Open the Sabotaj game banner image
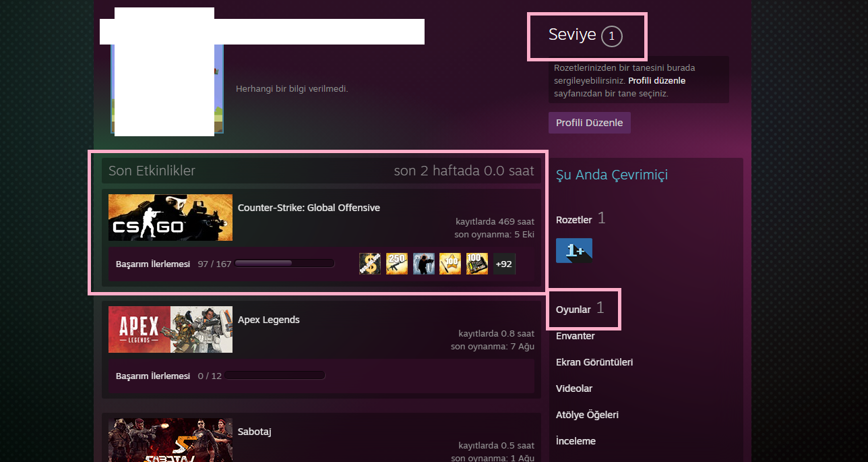Screen dimensions: 868x462 pos(170,440)
